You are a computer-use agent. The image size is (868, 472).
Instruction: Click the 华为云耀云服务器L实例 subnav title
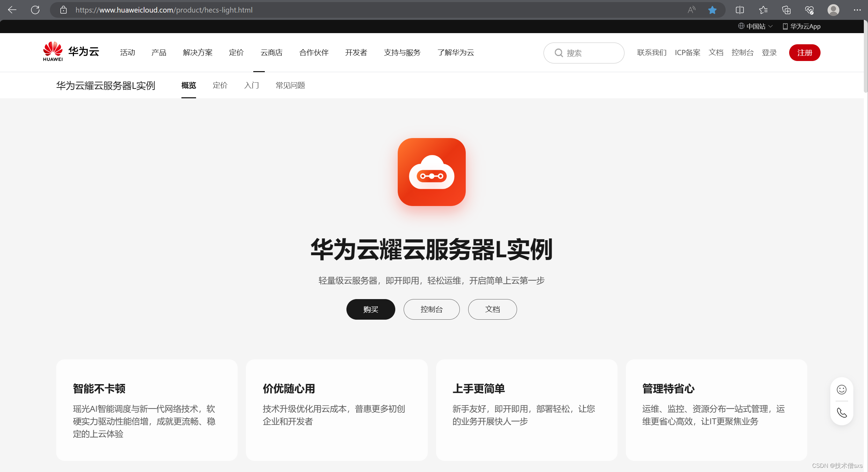106,85
